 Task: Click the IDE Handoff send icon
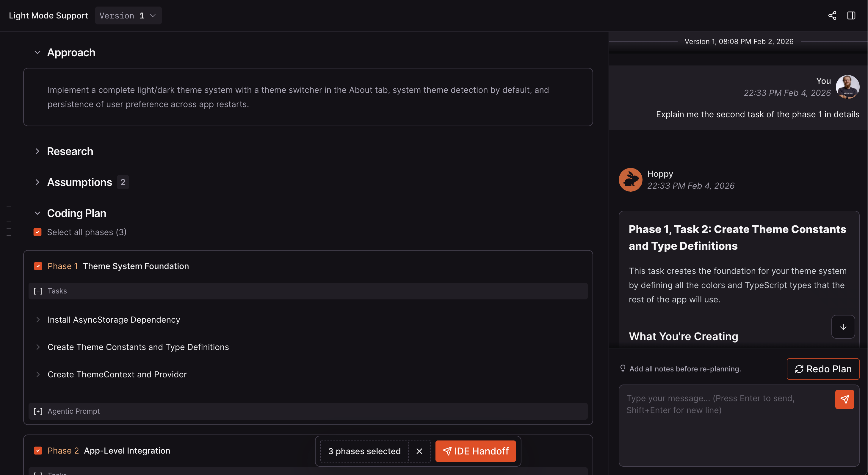[447, 451]
